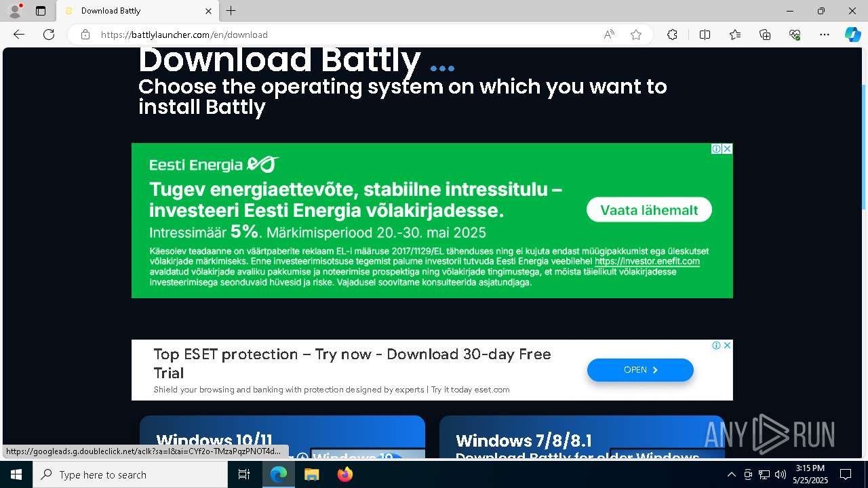Open network settings tray icon
The image size is (868, 488).
click(764, 474)
